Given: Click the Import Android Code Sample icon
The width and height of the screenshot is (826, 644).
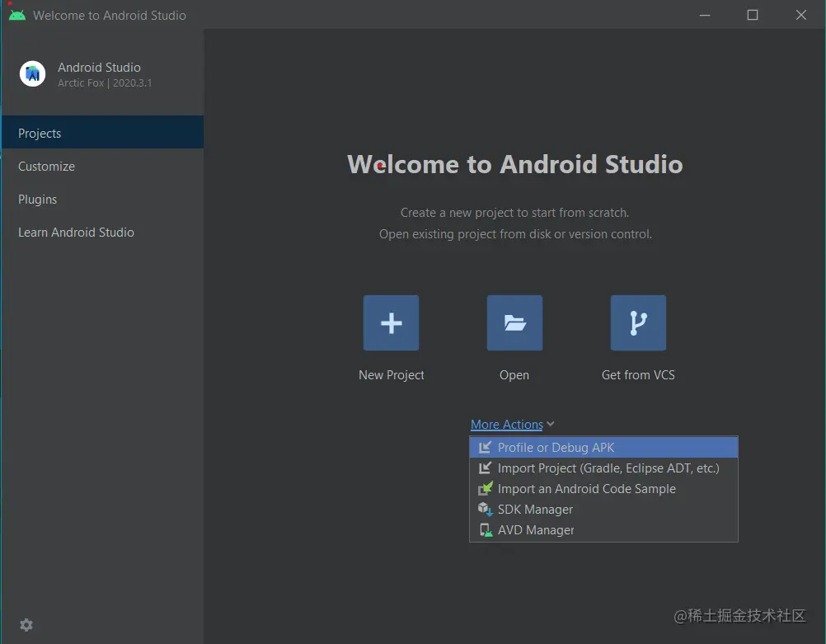Looking at the screenshot, I should (486, 488).
